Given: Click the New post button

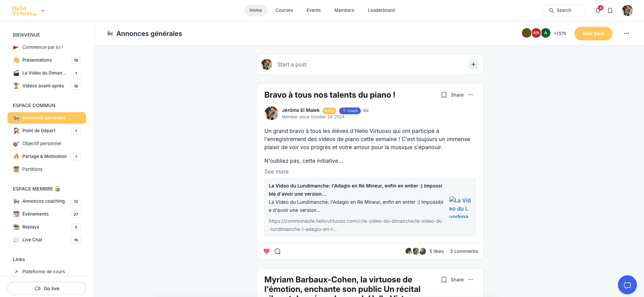Looking at the screenshot, I should 593,34.
